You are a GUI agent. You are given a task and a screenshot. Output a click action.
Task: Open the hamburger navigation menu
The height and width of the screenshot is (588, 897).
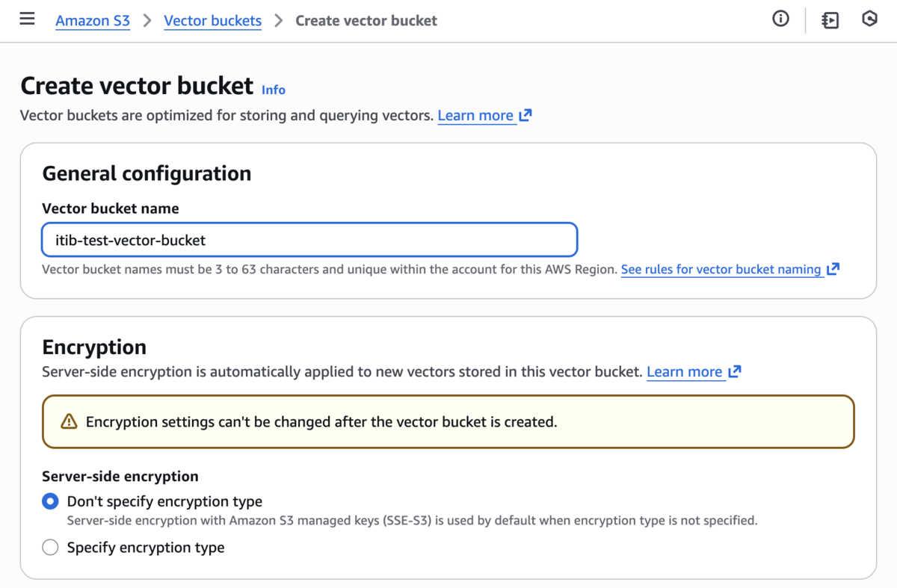point(27,19)
